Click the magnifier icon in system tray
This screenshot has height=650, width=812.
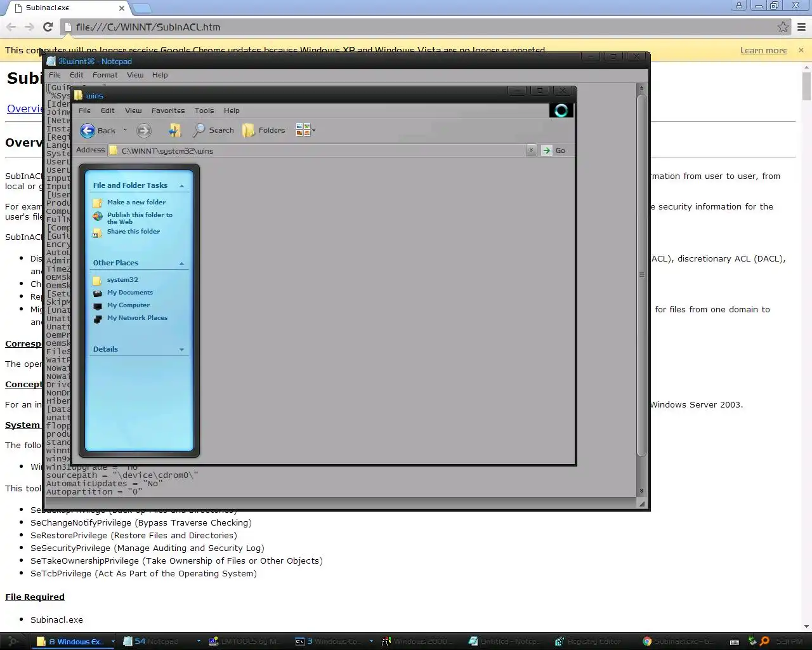pos(764,641)
